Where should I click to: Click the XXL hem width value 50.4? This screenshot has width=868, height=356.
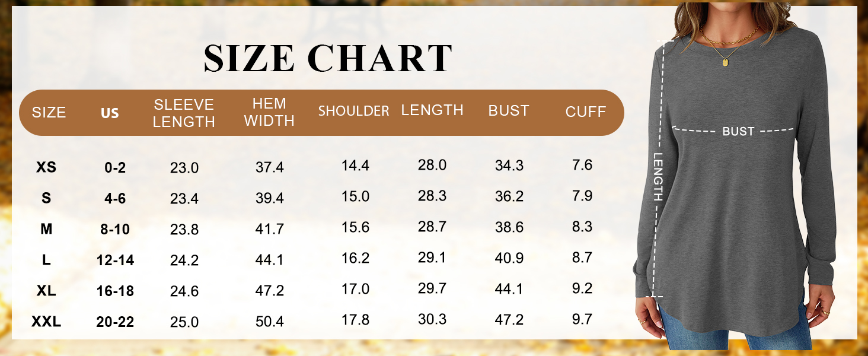coord(270,322)
